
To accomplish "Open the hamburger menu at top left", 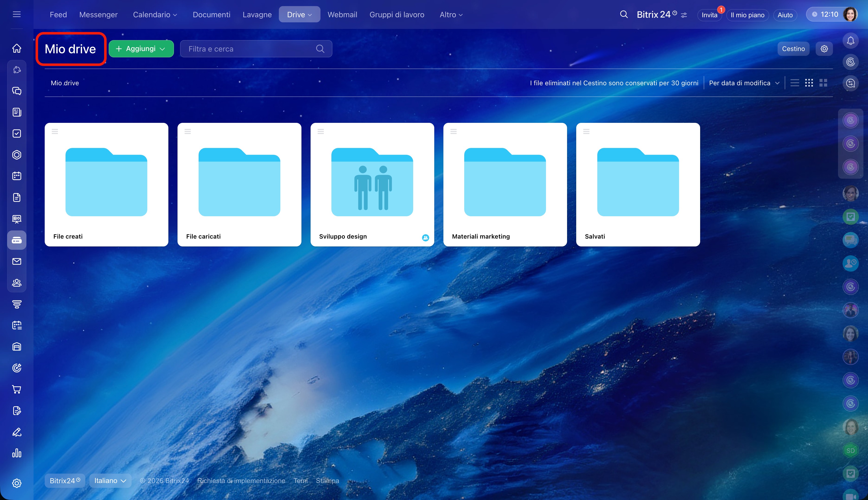I will (x=17, y=14).
